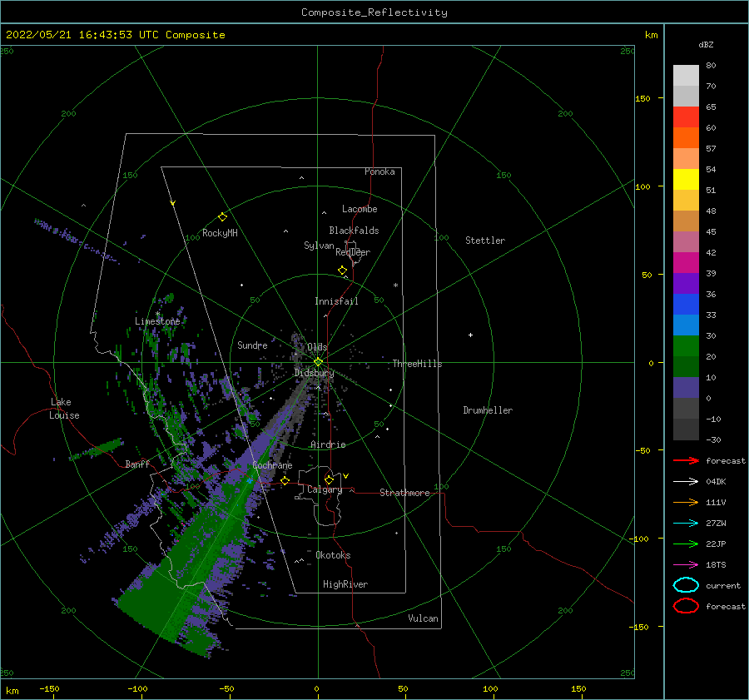Click the ThreeHills town label
Image resolution: width=749 pixels, height=700 pixels.
click(x=418, y=364)
